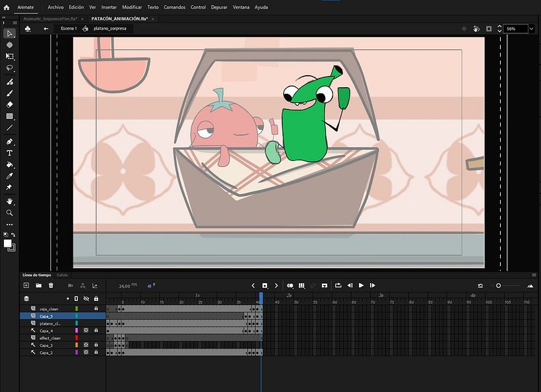Toggle show all layers as outlines
Screen dimensions: 541x392
[77, 298]
